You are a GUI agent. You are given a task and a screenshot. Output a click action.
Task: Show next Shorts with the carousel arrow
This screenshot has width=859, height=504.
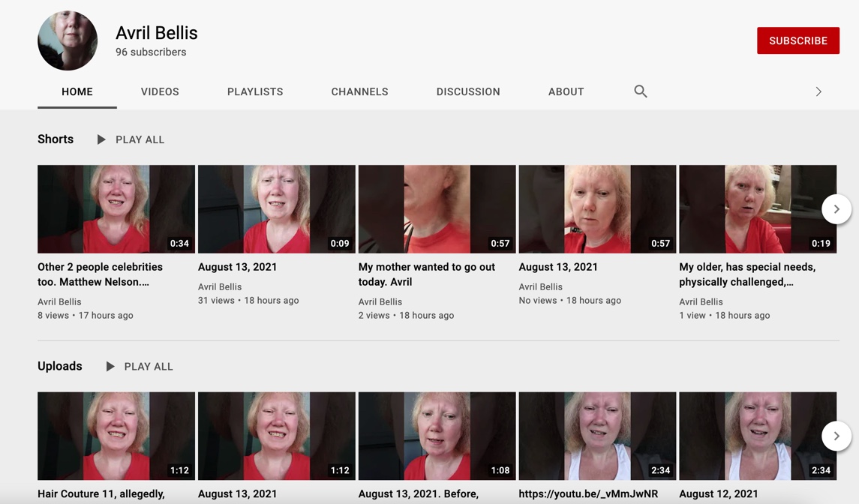(x=836, y=208)
